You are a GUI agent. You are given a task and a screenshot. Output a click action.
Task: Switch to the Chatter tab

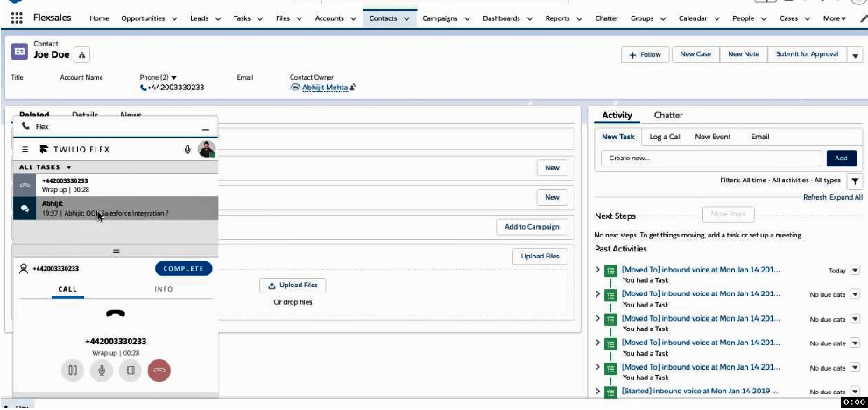pyautogui.click(x=668, y=116)
